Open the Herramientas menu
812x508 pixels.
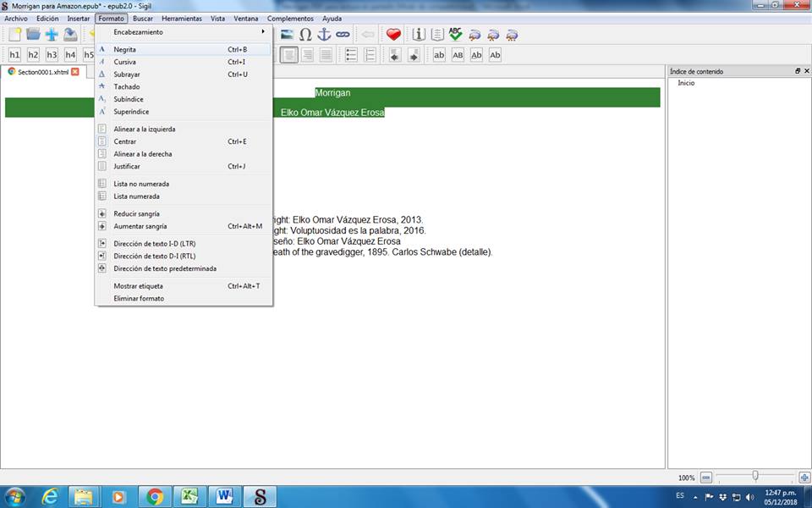pos(182,18)
